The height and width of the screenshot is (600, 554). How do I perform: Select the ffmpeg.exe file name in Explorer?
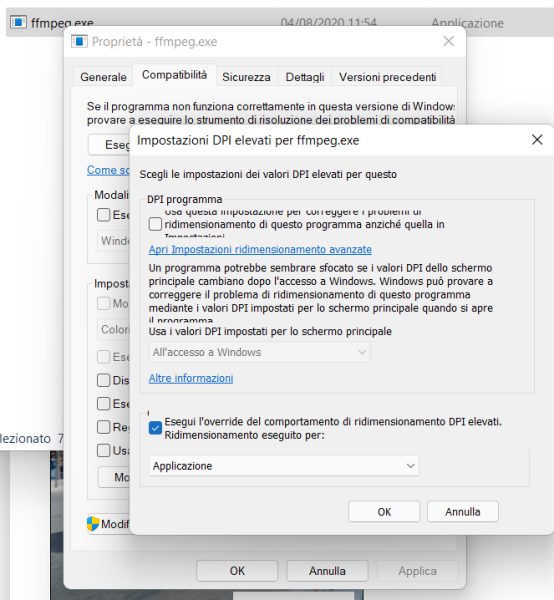62,23
